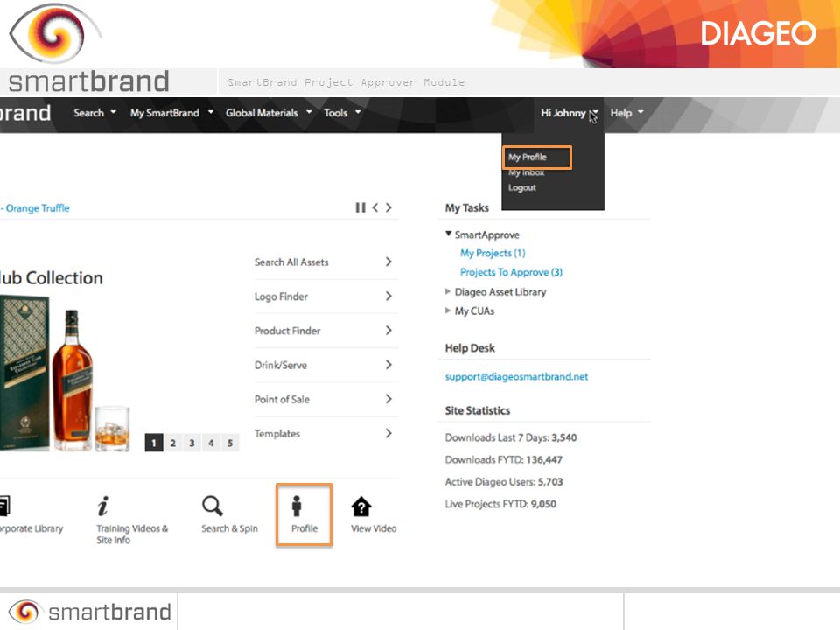Open the Orange Truffle link
Screen dimensions: 840x630
pyautogui.click(x=35, y=208)
